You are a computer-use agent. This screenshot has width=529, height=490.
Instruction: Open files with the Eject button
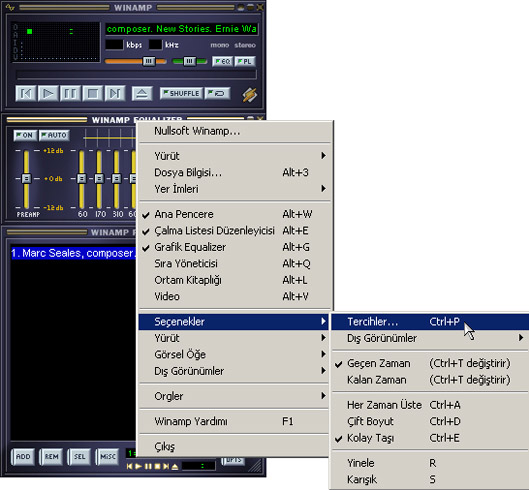pos(142,93)
